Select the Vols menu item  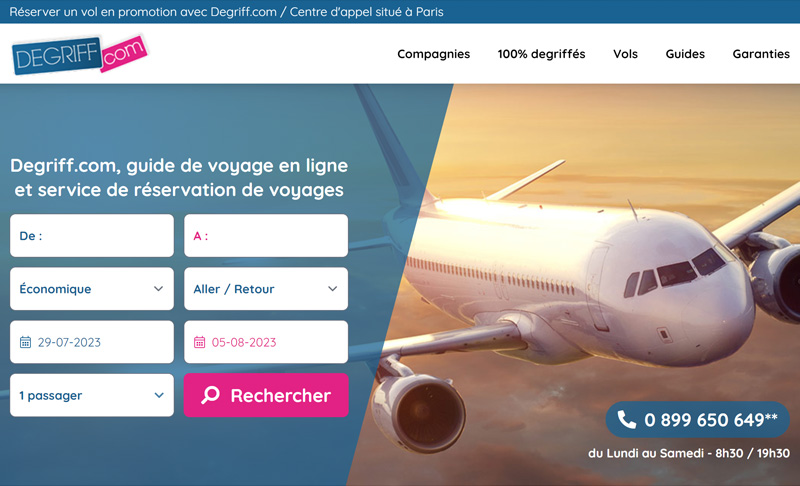pos(626,54)
